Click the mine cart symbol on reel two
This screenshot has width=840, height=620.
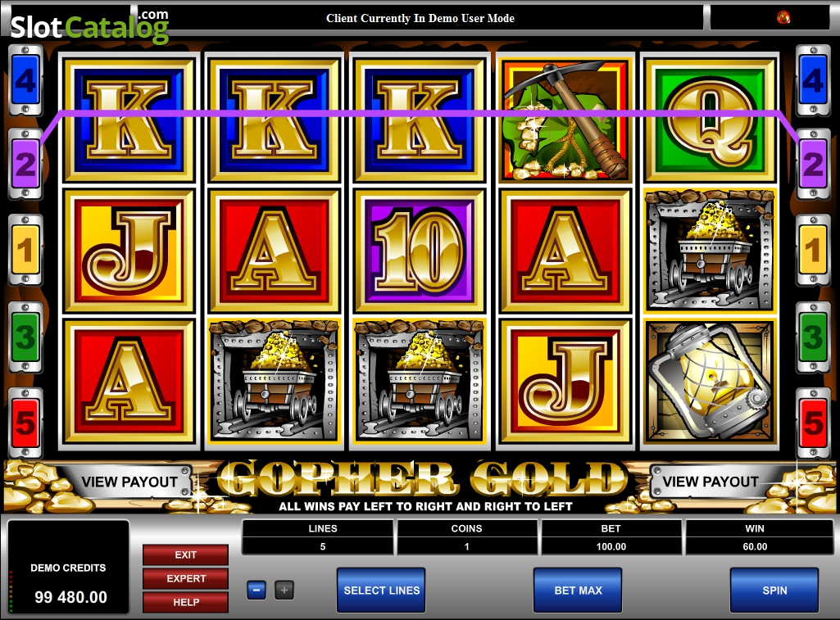coord(275,382)
